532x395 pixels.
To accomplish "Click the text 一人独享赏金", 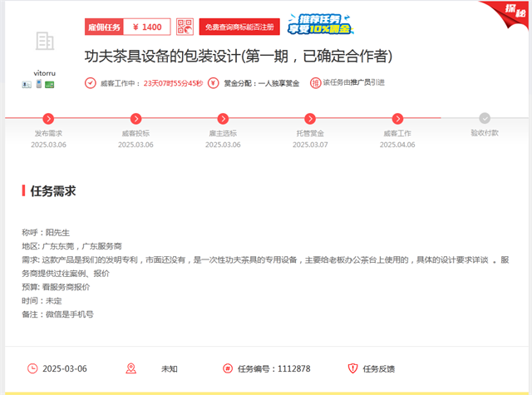I will 278,83.
